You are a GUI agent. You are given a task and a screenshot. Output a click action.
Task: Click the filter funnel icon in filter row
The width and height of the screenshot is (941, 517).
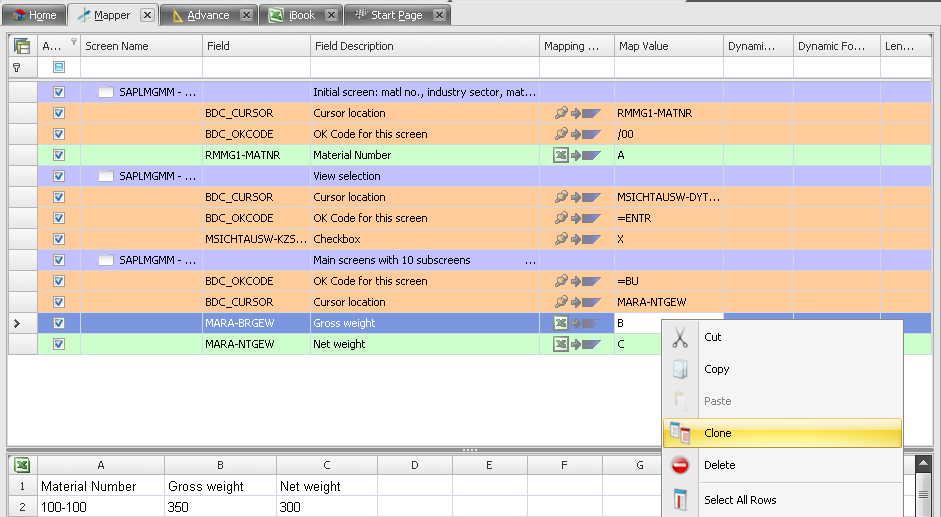16,67
